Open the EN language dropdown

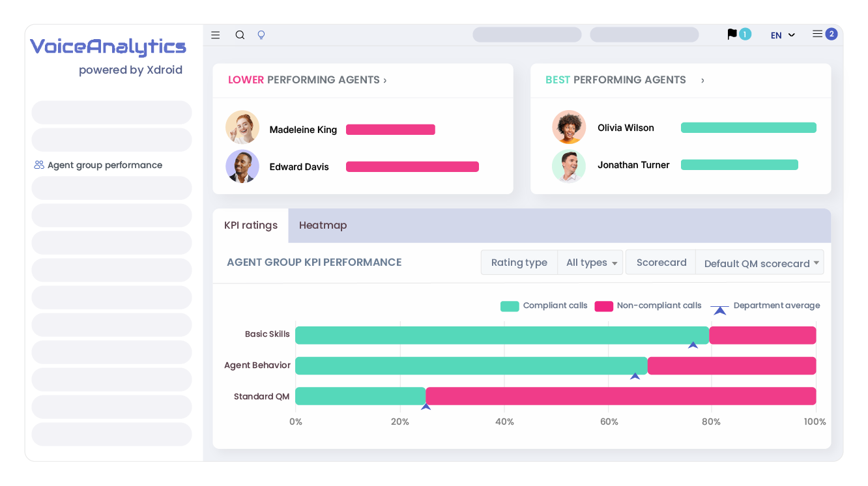coord(781,35)
